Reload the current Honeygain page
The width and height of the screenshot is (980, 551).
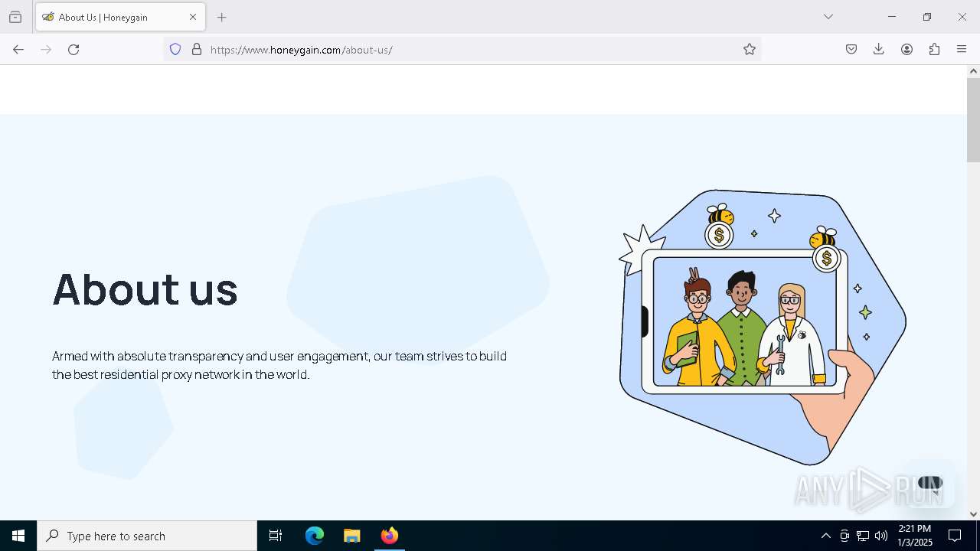[x=73, y=49]
